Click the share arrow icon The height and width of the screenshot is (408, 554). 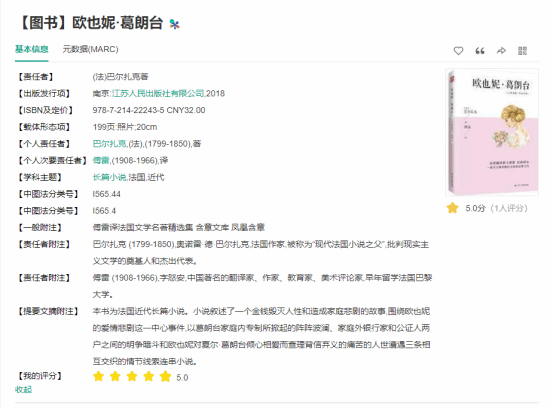coord(501,51)
